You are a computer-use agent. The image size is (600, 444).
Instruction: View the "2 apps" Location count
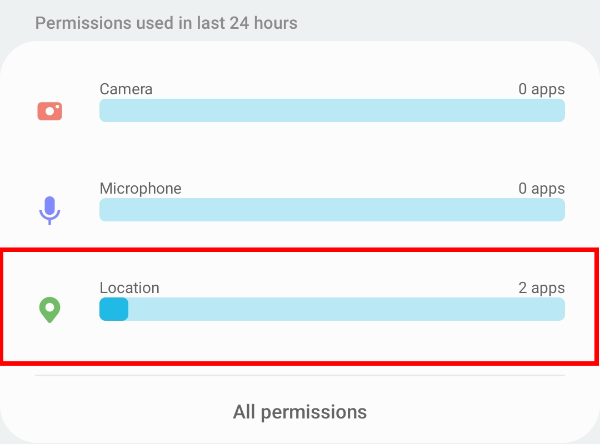541,288
